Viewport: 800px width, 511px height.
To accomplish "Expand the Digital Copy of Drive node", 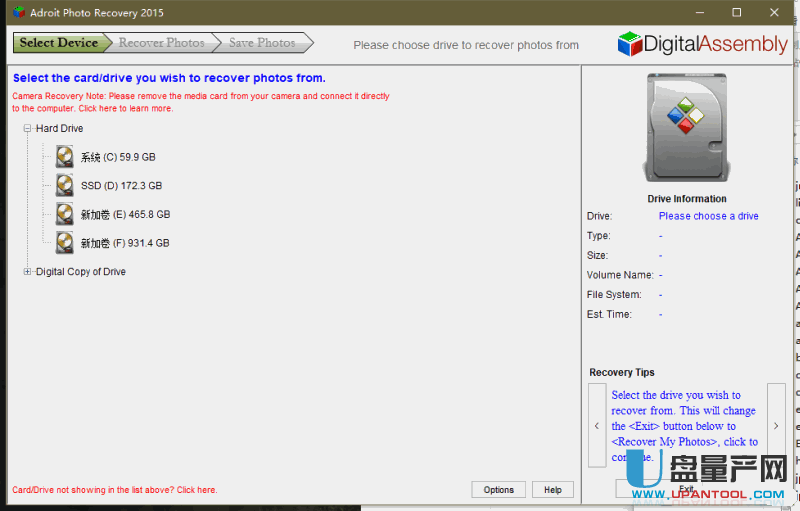I will pos(28,272).
